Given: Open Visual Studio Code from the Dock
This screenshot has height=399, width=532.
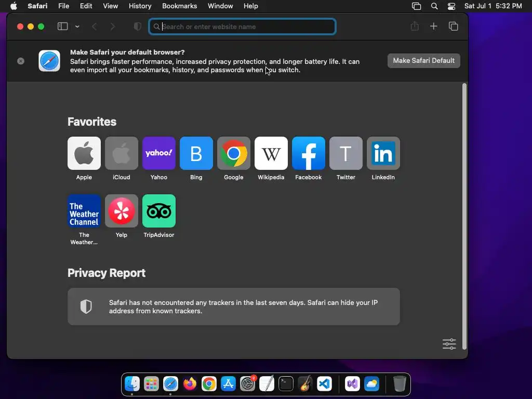Looking at the screenshot, I should coord(324,384).
